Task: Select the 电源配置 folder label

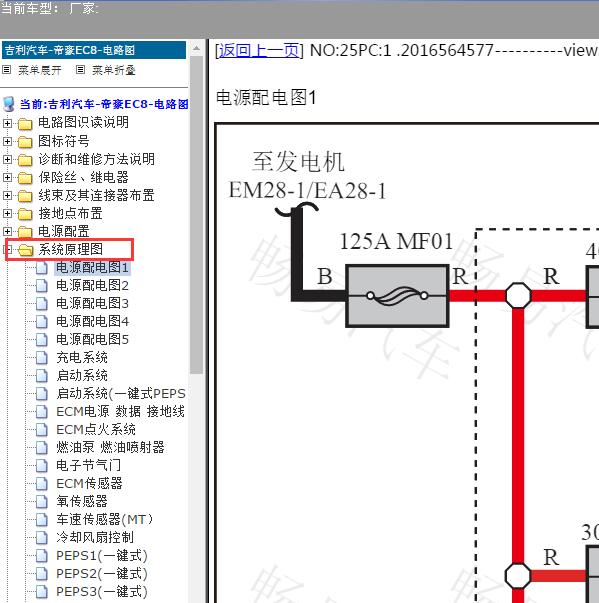Action: pos(63,232)
